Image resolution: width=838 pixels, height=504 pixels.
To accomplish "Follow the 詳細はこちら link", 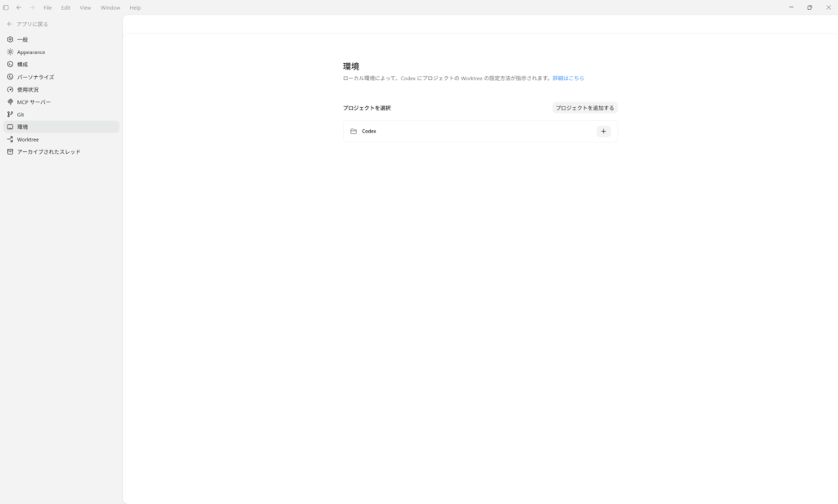I will pyautogui.click(x=568, y=79).
